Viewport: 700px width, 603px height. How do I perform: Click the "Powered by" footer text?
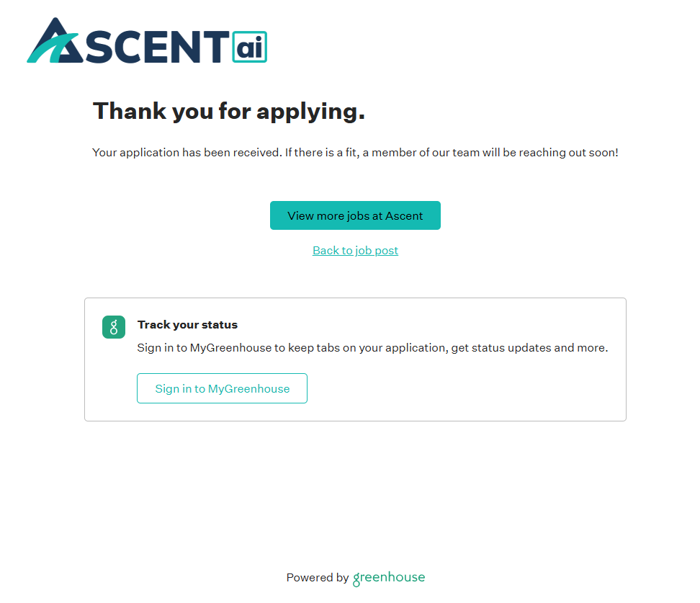click(317, 577)
